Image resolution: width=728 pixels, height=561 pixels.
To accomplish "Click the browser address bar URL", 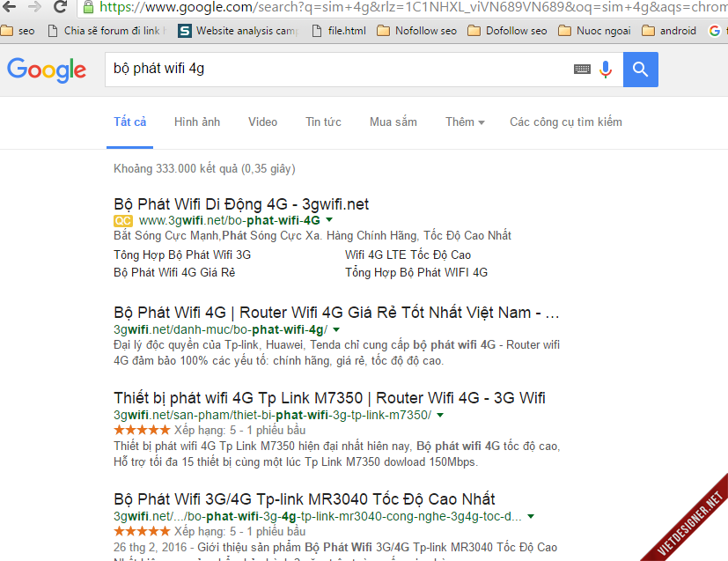I will pyautogui.click(x=413, y=7).
